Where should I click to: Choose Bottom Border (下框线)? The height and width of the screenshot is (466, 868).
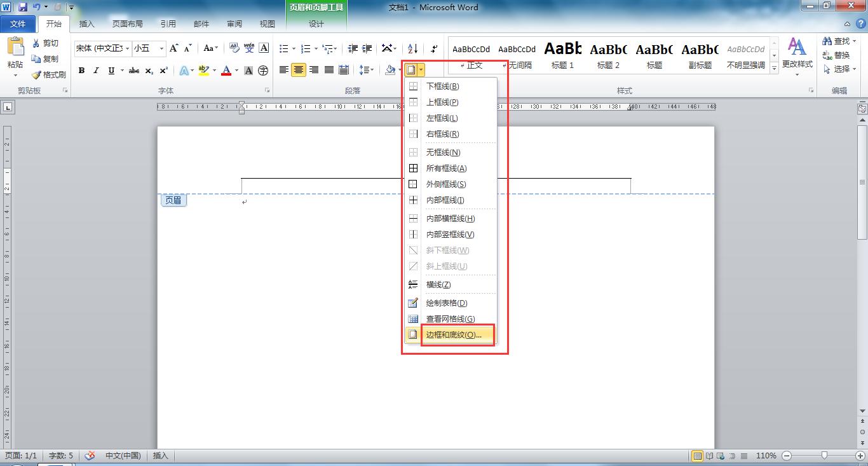451,86
